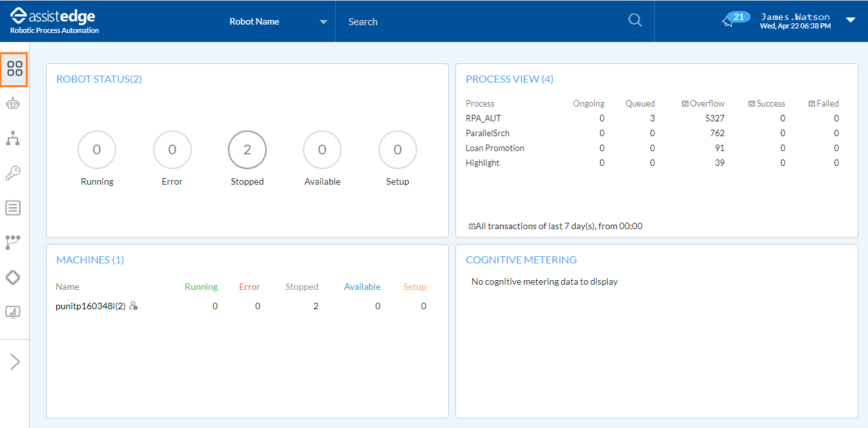Expand the left sidebar with chevron arrow

coord(15,362)
